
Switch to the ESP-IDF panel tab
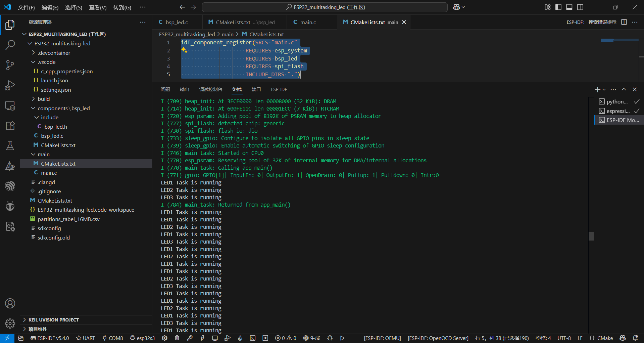(279, 89)
